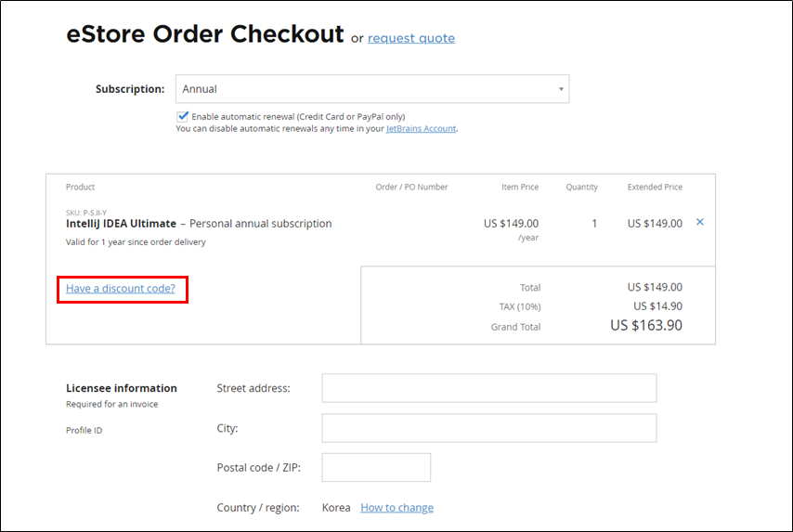Click the How to change country link
Image resolution: width=793 pixels, height=532 pixels.
[x=397, y=507]
